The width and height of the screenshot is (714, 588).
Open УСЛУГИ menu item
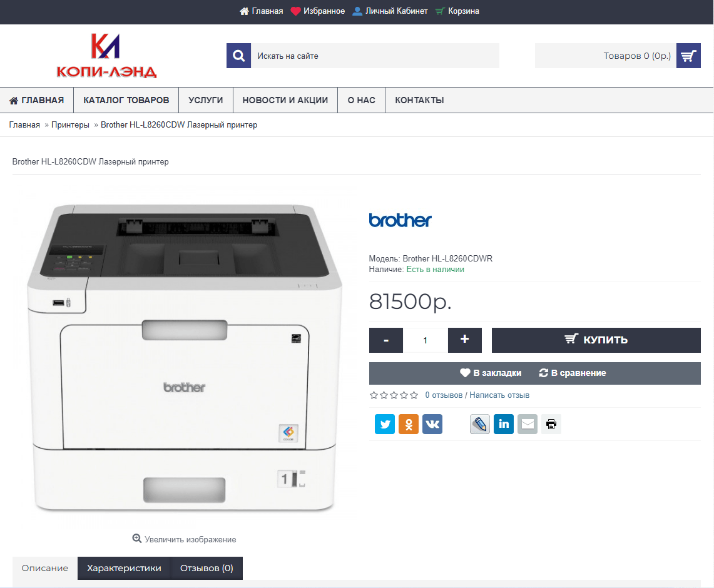click(206, 100)
